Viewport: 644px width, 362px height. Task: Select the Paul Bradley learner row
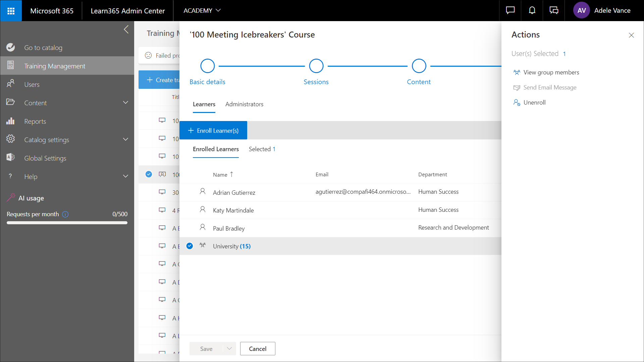[229, 228]
